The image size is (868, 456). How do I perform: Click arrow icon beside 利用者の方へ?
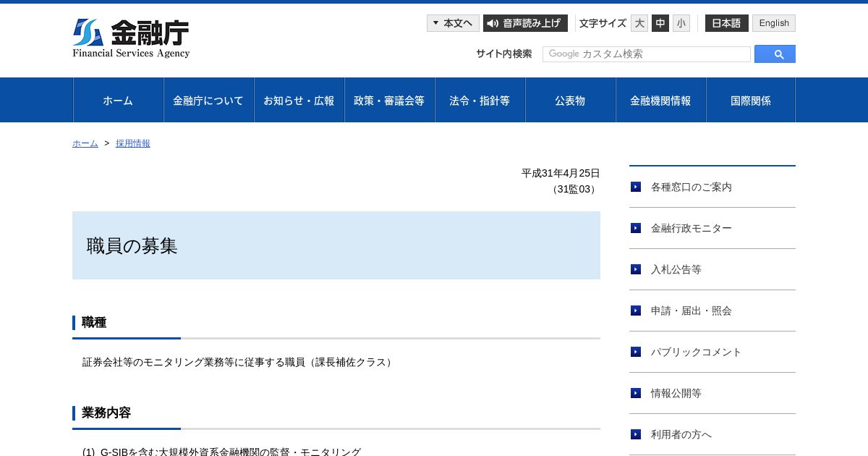click(x=636, y=434)
